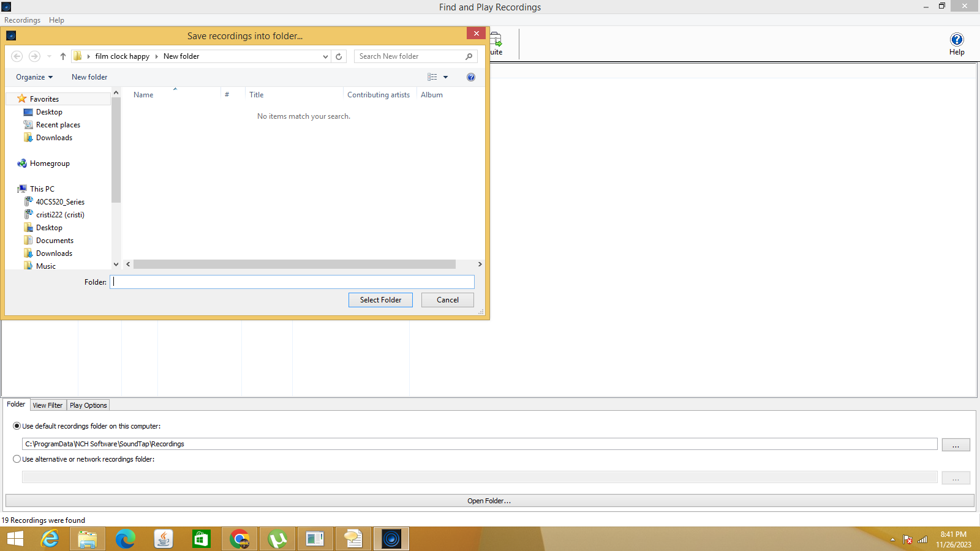Screen dimensions: 980x551
Task: Open uTorrent from the taskbar
Action: tap(277, 539)
